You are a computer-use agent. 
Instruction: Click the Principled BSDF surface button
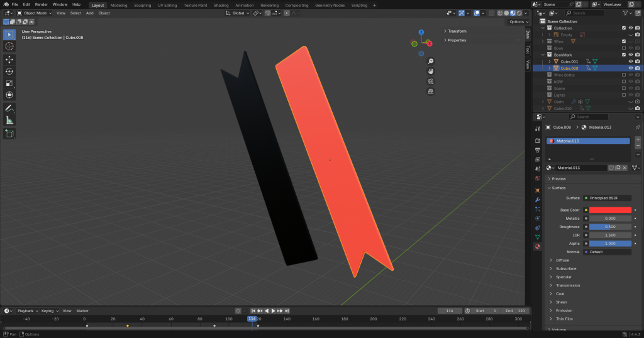tap(607, 198)
